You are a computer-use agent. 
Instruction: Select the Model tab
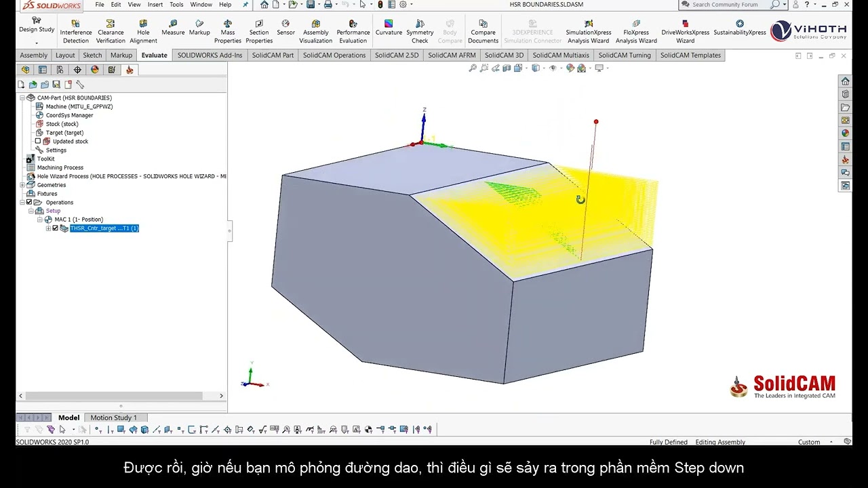point(68,418)
